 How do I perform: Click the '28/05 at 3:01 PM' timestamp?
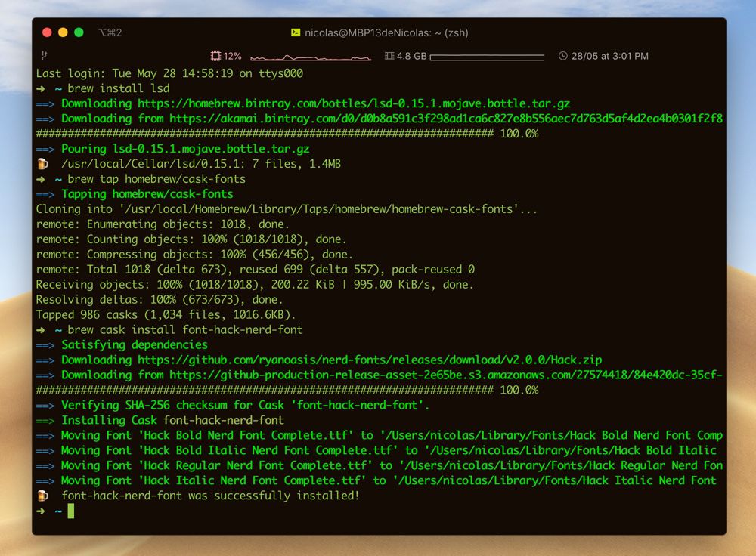pos(610,56)
